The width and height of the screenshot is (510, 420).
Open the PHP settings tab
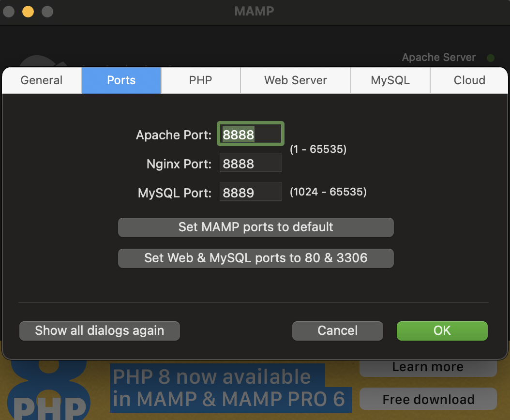[x=200, y=80]
